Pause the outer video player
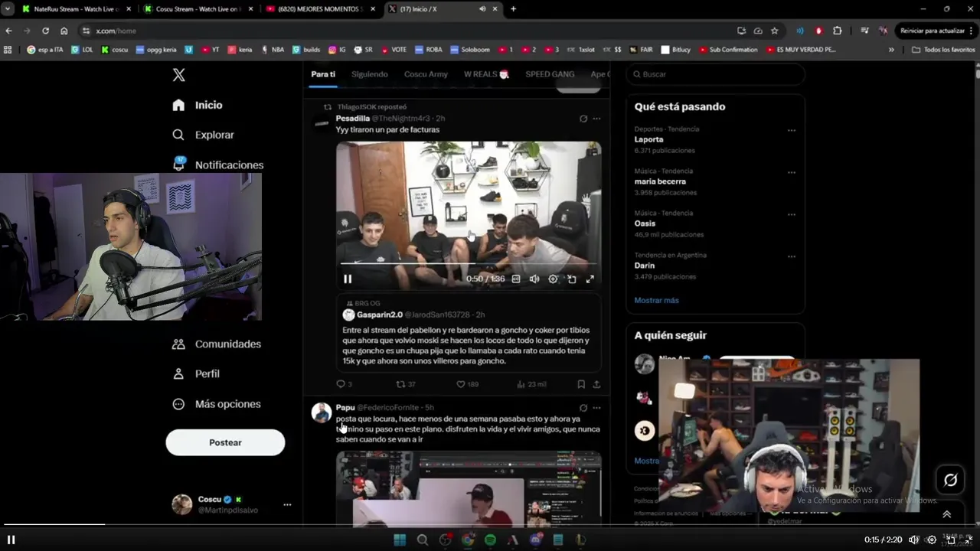This screenshot has width=980, height=551. click(x=11, y=540)
